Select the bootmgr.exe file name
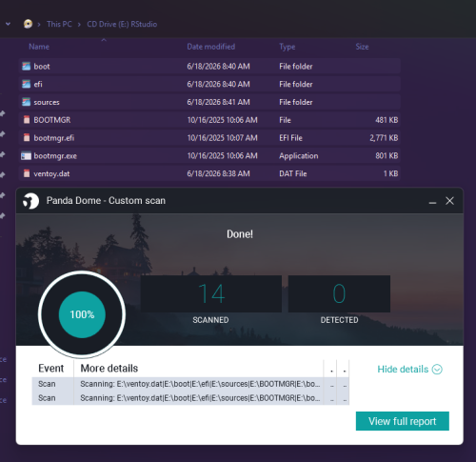This screenshot has height=462, width=476. (55, 156)
